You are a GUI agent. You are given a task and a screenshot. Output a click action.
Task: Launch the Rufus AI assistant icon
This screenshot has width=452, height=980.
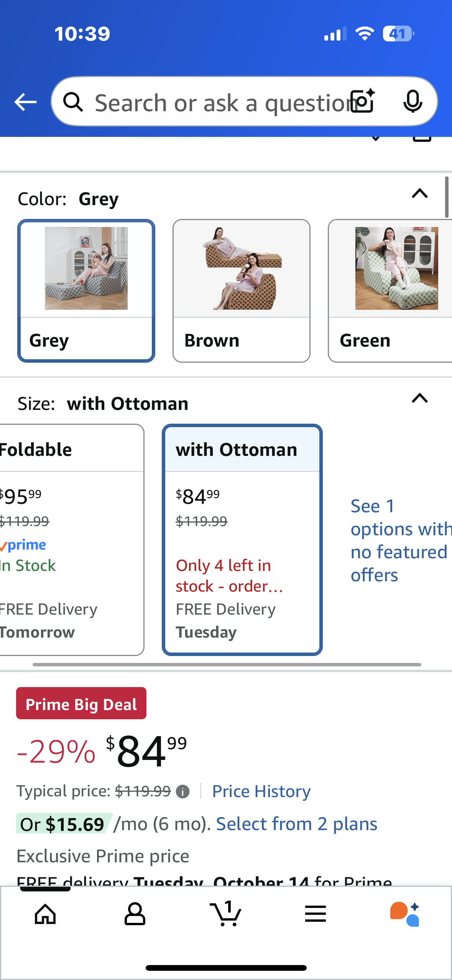(405, 914)
